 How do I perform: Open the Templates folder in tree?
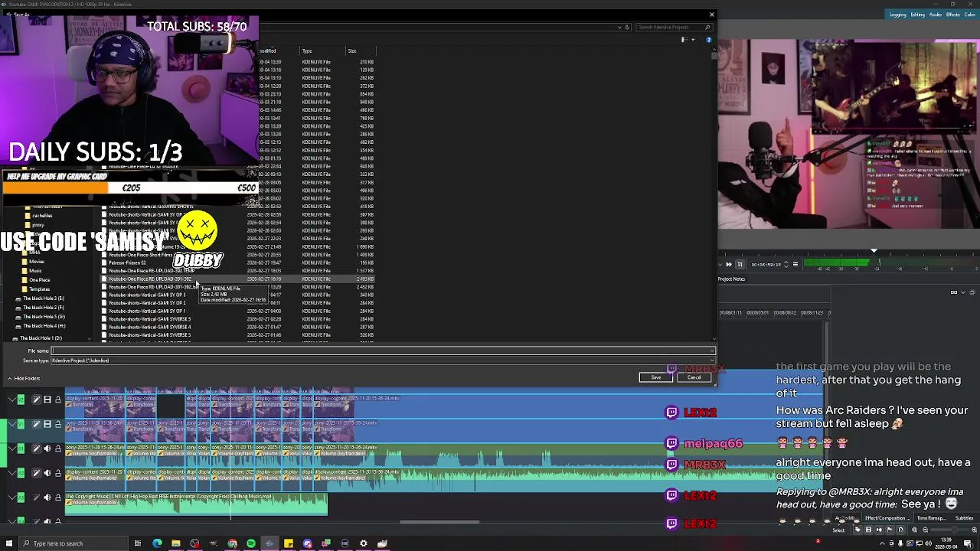[39, 289]
